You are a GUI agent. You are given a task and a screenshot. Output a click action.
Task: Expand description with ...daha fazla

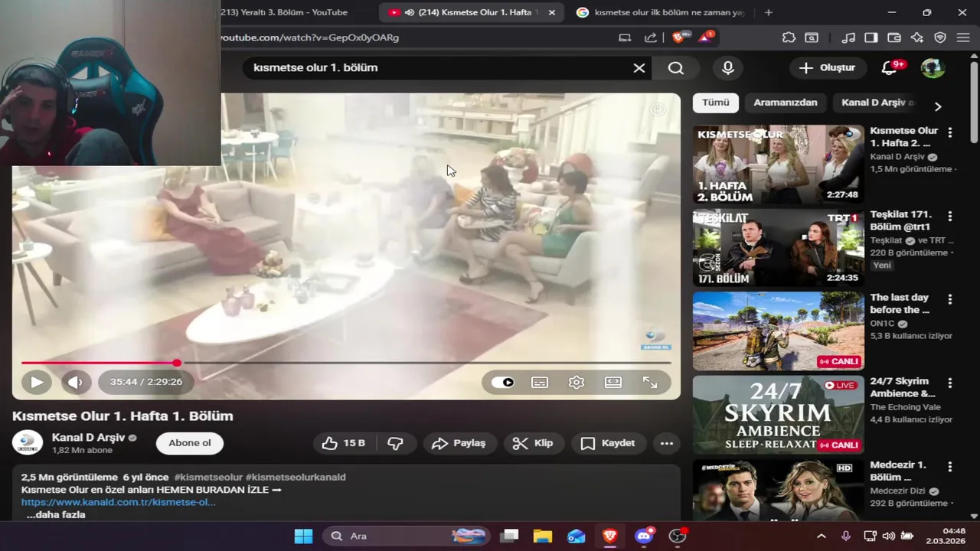coord(56,515)
